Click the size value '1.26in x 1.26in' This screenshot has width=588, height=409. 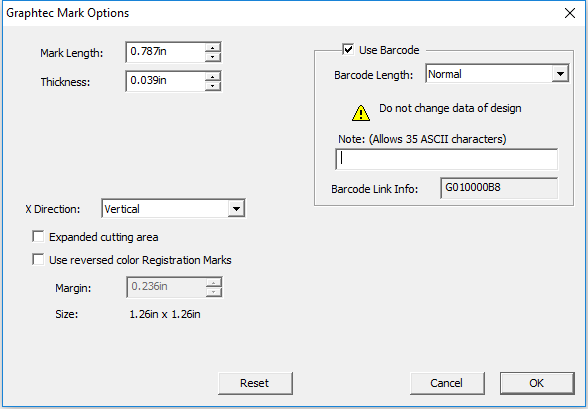point(165,314)
